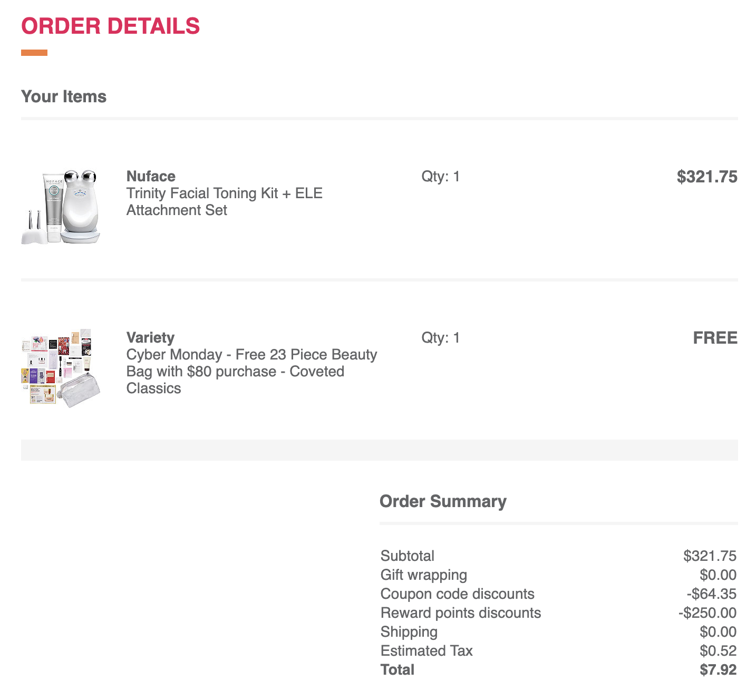The image size is (756, 700).
Task: Click the FREE price label
Action: (x=715, y=338)
